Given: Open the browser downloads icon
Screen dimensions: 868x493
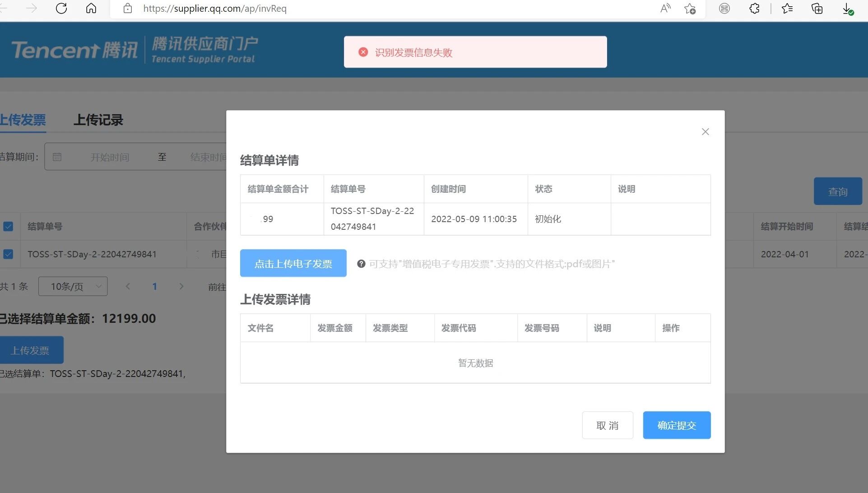Looking at the screenshot, I should [847, 8].
